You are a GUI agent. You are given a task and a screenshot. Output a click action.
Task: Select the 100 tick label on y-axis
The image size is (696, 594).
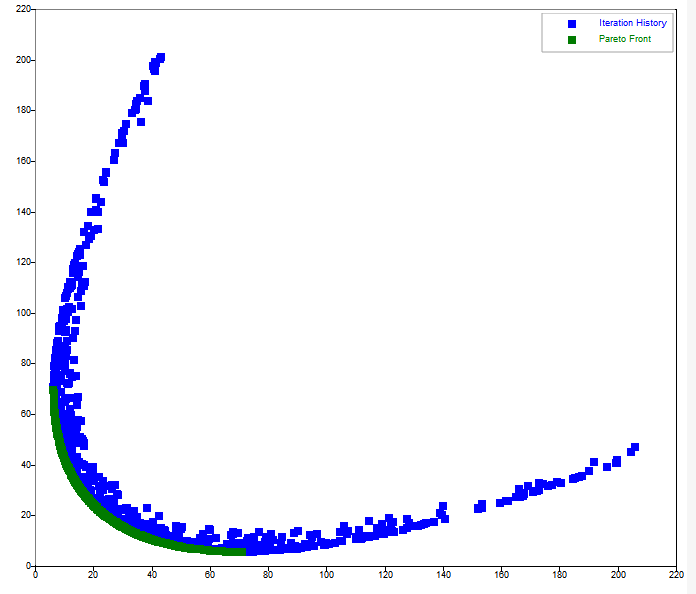19,313
